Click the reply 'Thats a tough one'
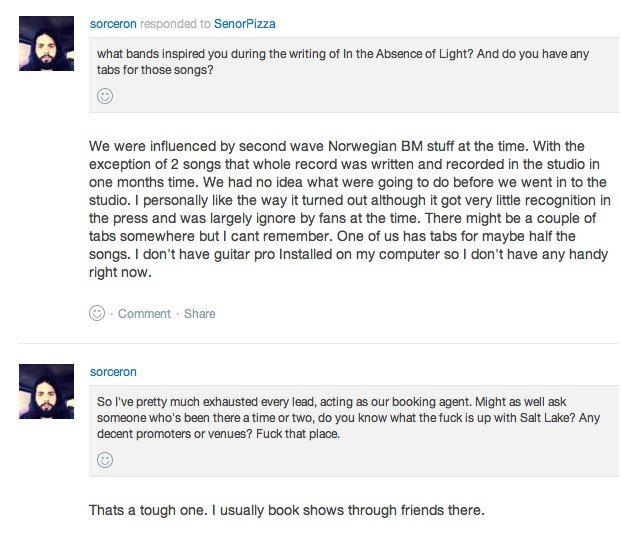The width and height of the screenshot is (621, 539). pyautogui.click(x=286, y=511)
